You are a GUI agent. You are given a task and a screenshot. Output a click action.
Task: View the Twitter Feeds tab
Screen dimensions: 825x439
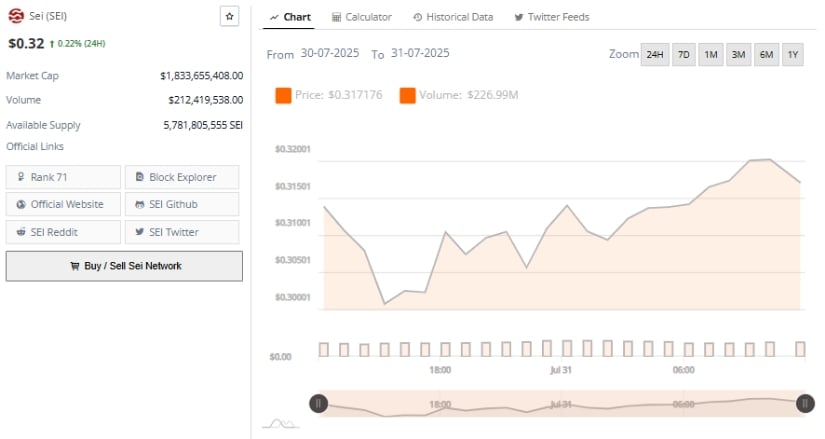551,17
